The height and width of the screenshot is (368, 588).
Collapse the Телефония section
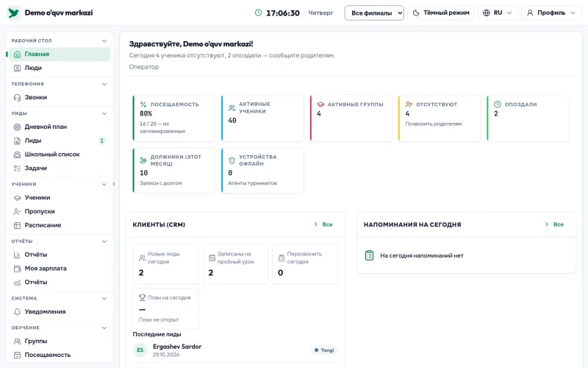(x=104, y=84)
